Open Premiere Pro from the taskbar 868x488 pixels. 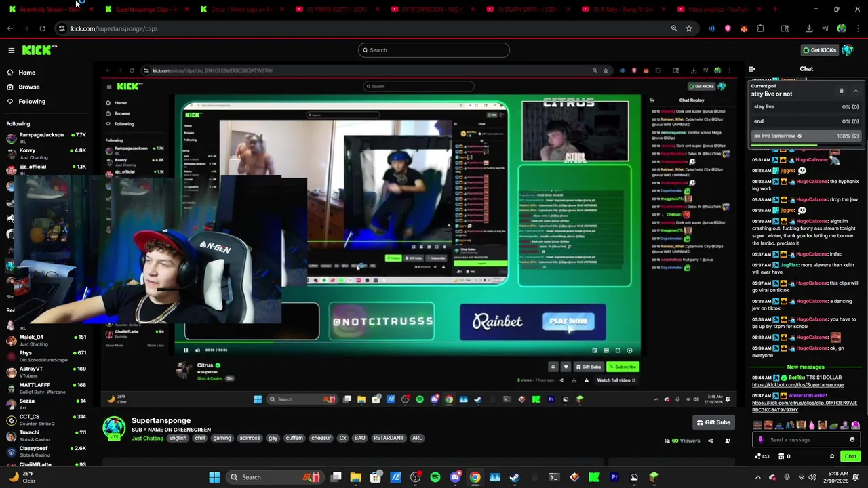(614, 477)
